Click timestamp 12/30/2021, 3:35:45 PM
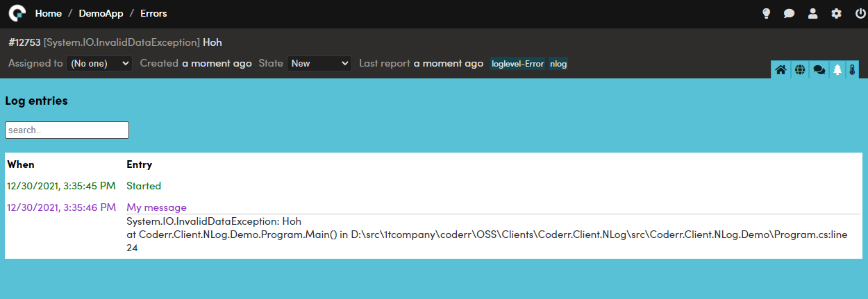This screenshot has width=868, height=299. [x=61, y=186]
